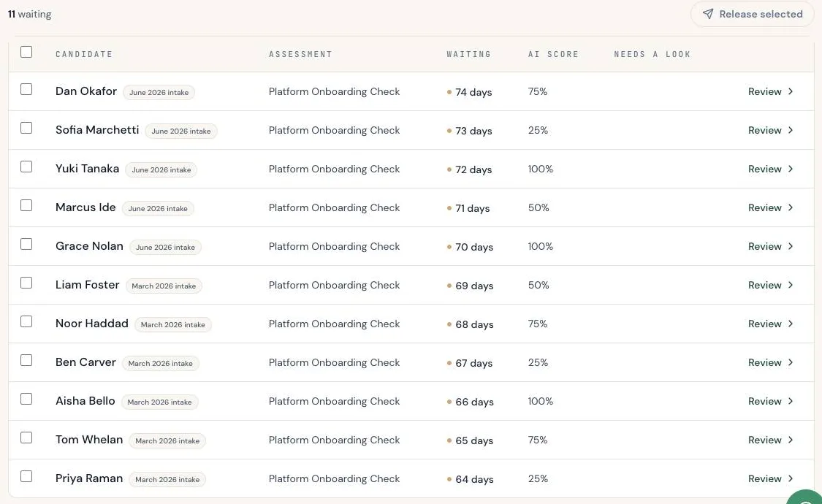The image size is (822, 504).
Task: Select Noor Haddad's checkbox
Action: [26, 321]
